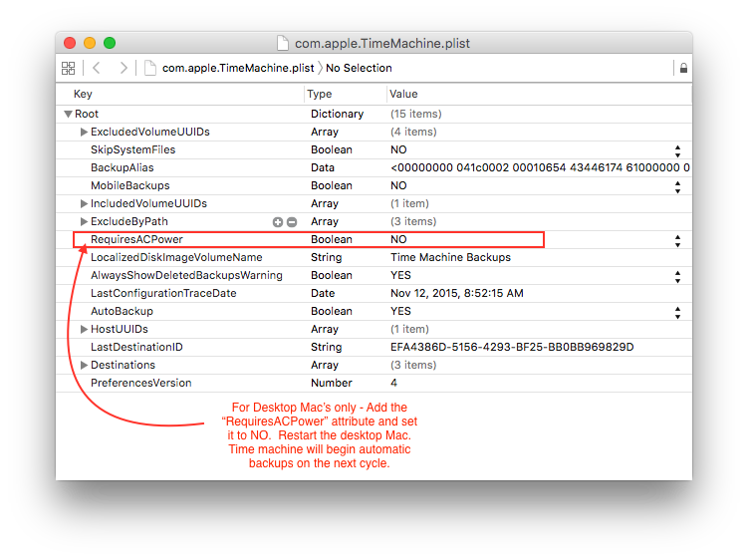
Task: Click the Type column header
Action: click(319, 94)
